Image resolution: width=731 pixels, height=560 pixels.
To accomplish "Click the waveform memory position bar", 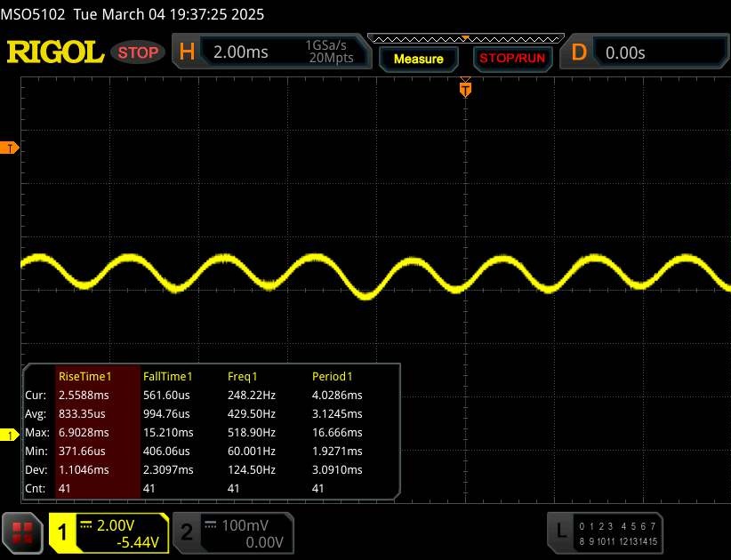I will click(466, 39).
